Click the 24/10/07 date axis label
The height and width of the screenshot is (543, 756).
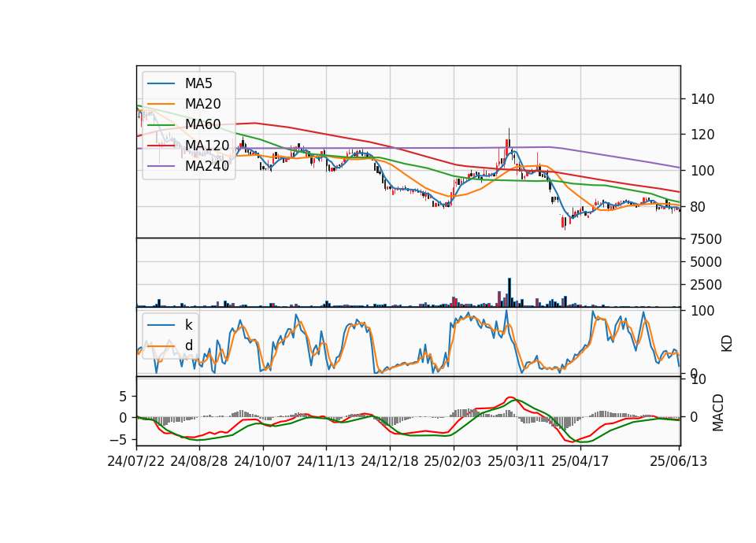(263, 461)
